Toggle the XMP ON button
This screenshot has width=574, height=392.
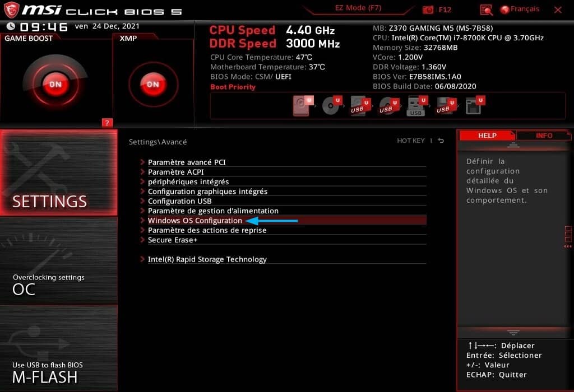[154, 84]
